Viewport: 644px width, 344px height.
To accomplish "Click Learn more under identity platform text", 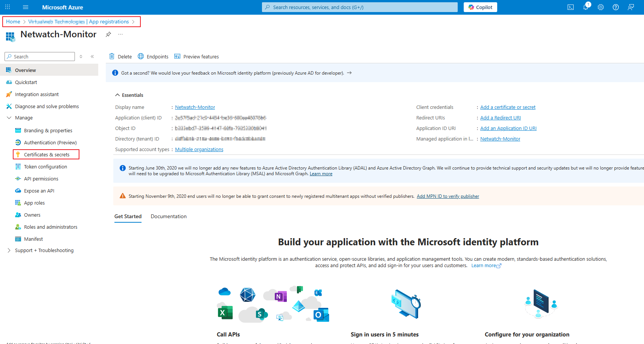I will [x=486, y=266].
